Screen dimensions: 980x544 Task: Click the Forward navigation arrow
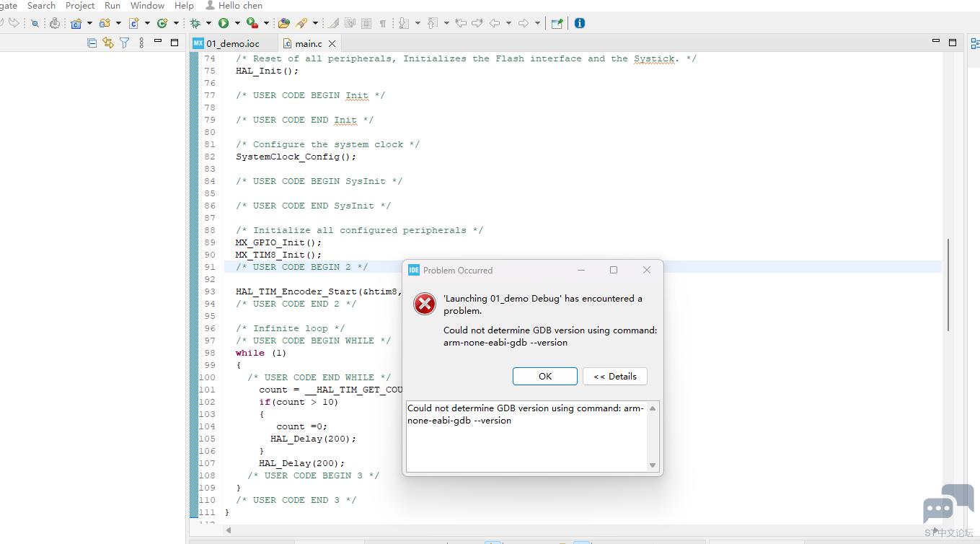click(x=524, y=23)
